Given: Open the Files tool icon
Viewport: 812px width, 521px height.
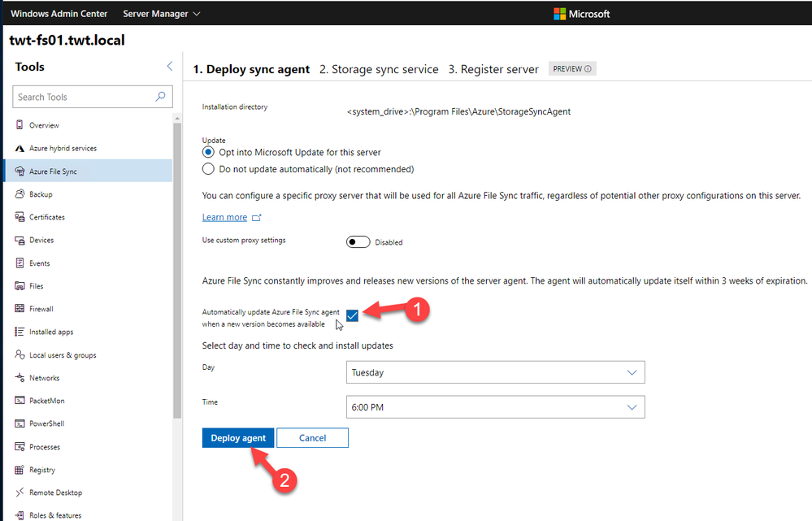Looking at the screenshot, I should coord(20,285).
